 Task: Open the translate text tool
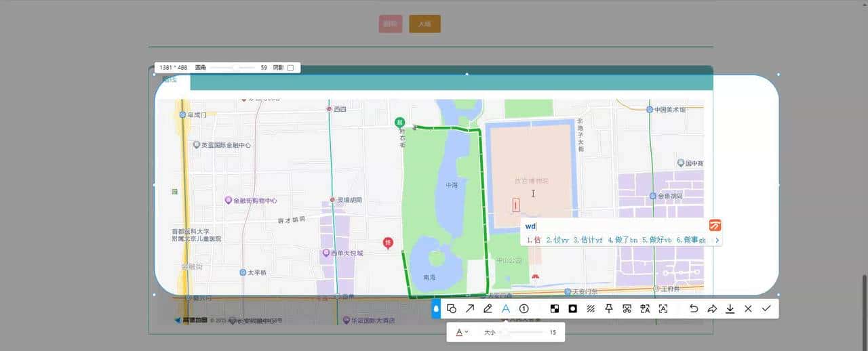click(x=645, y=308)
